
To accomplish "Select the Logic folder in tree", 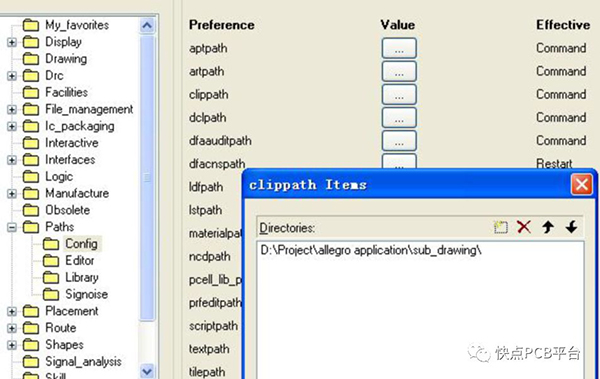I will [59, 176].
